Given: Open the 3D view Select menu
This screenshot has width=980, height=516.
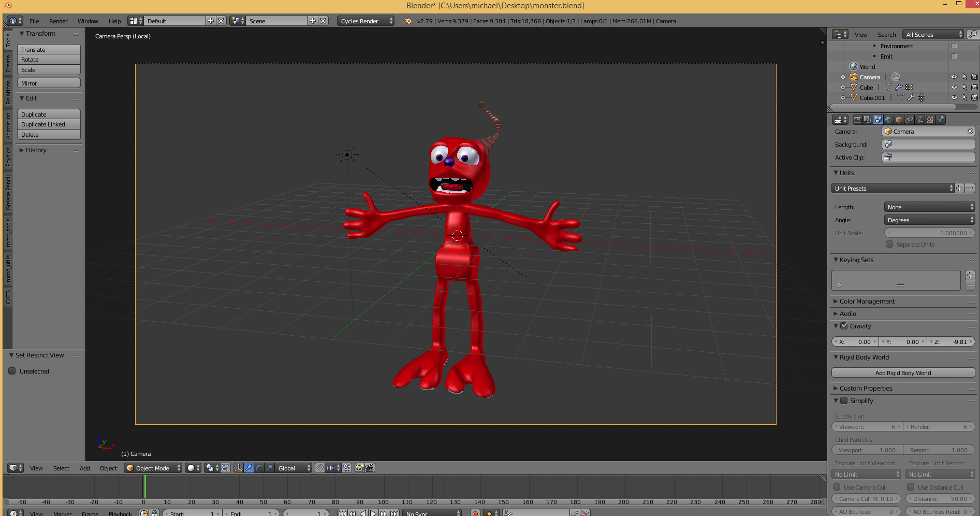Looking at the screenshot, I should (61, 468).
